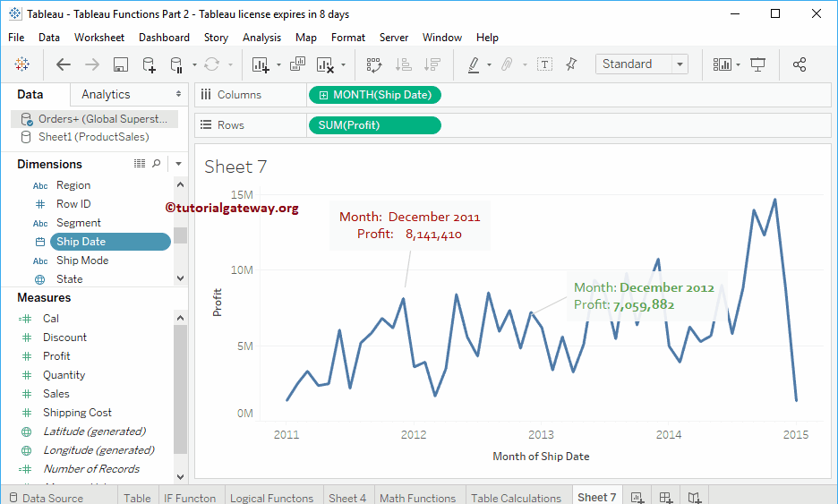Open the Data/Analytics pane switch arrows
838x504 pixels.
(x=178, y=94)
